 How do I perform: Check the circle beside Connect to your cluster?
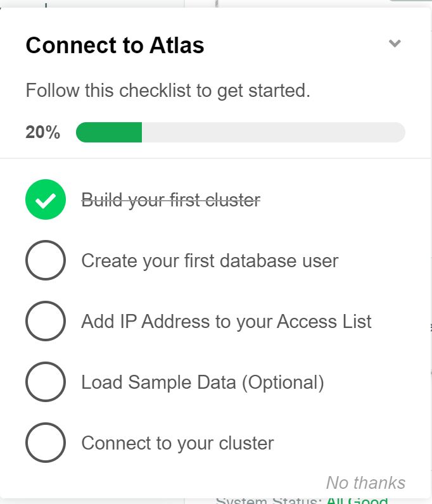[46, 443]
